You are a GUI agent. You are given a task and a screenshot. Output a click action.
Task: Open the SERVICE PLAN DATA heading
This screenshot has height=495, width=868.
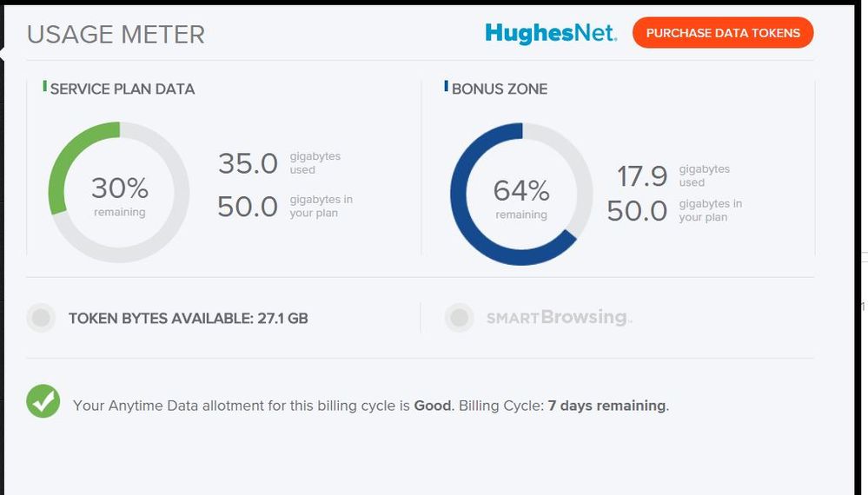point(123,89)
